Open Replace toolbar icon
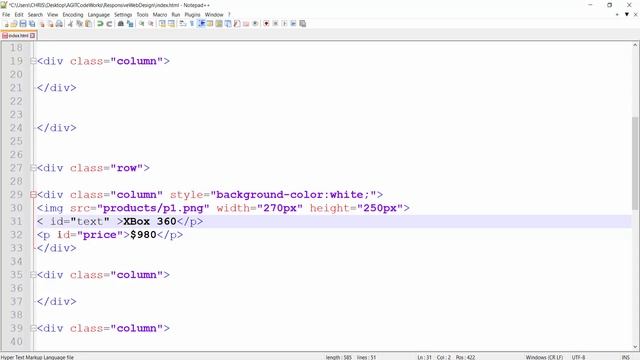Image resolution: width=640 pixels, height=360 pixels. tap(130, 24)
